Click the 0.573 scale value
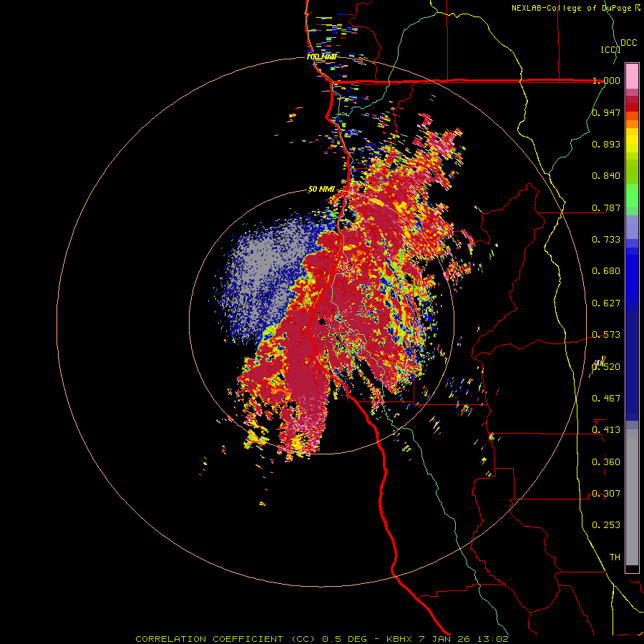644x644 pixels. click(x=606, y=335)
